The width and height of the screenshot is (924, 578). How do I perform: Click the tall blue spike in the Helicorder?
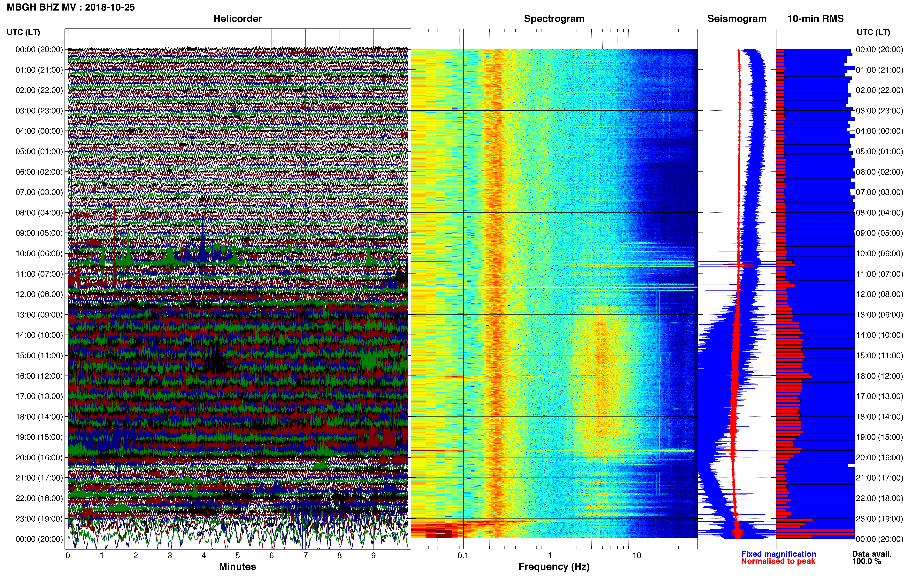203,239
